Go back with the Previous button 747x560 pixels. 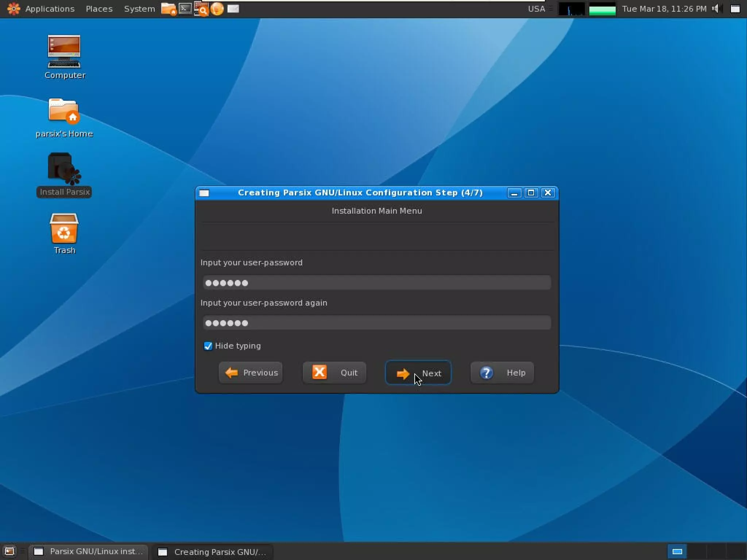[x=251, y=373]
